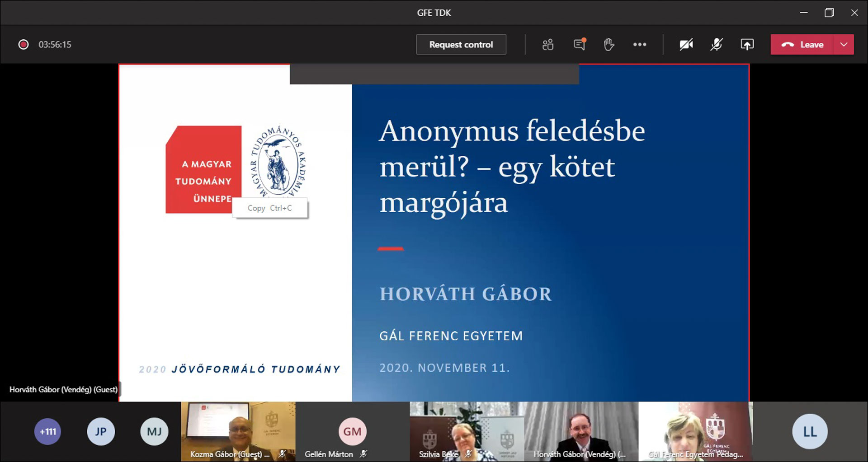Toggle the camera on

[686, 44]
